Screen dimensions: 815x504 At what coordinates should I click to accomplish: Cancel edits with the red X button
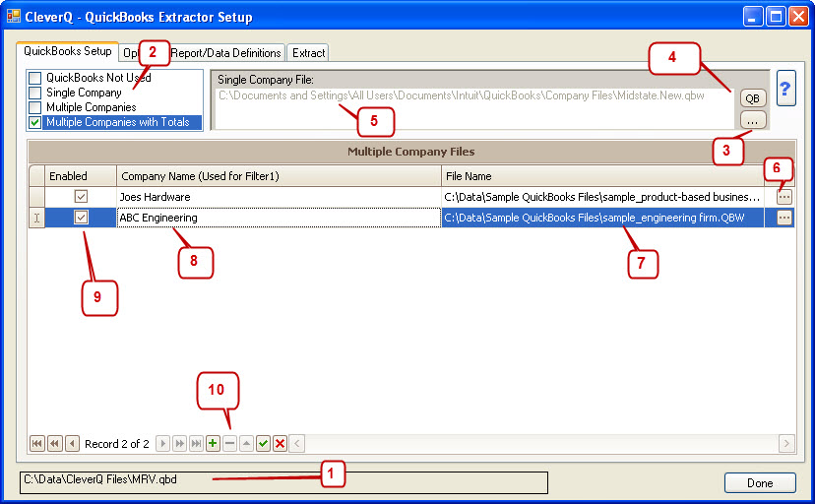280,444
